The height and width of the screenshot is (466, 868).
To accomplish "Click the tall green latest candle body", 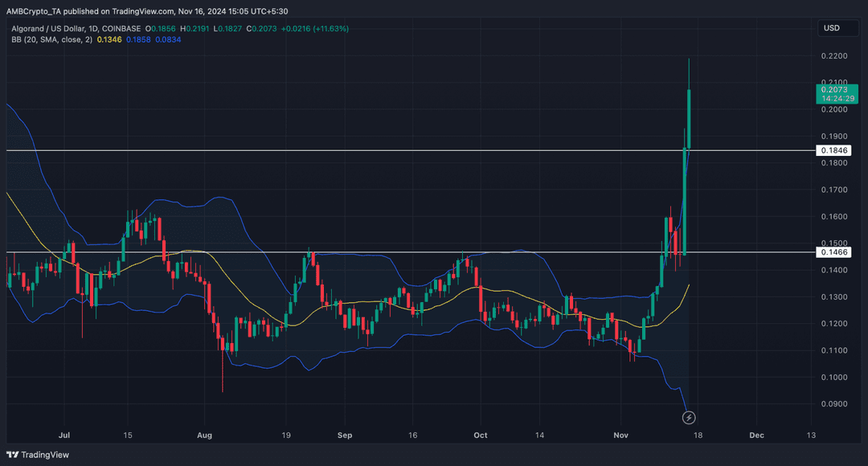I will pyautogui.click(x=690, y=119).
